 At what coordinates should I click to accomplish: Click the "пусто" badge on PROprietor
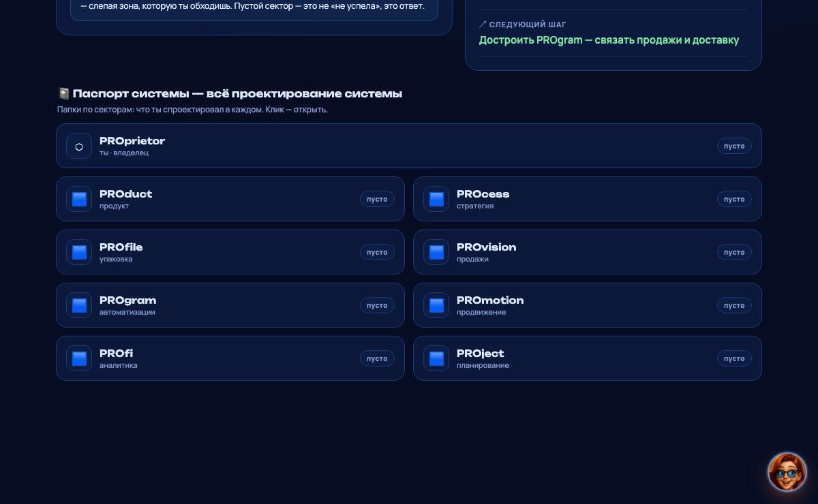coord(734,146)
